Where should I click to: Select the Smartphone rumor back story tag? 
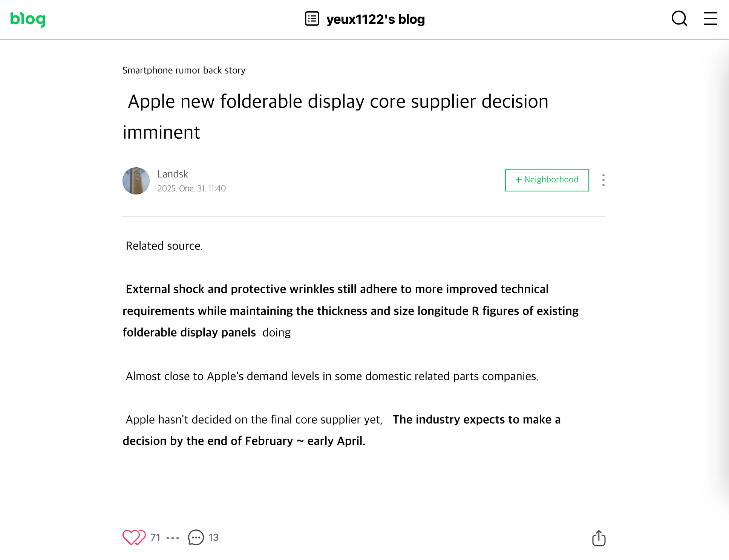tap(185, 70)
